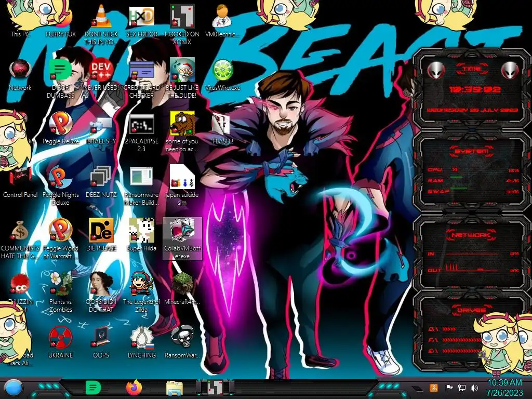Click the NETWORK header in the gadget
This screenshot has width=532, height=399.
point(472,234)
